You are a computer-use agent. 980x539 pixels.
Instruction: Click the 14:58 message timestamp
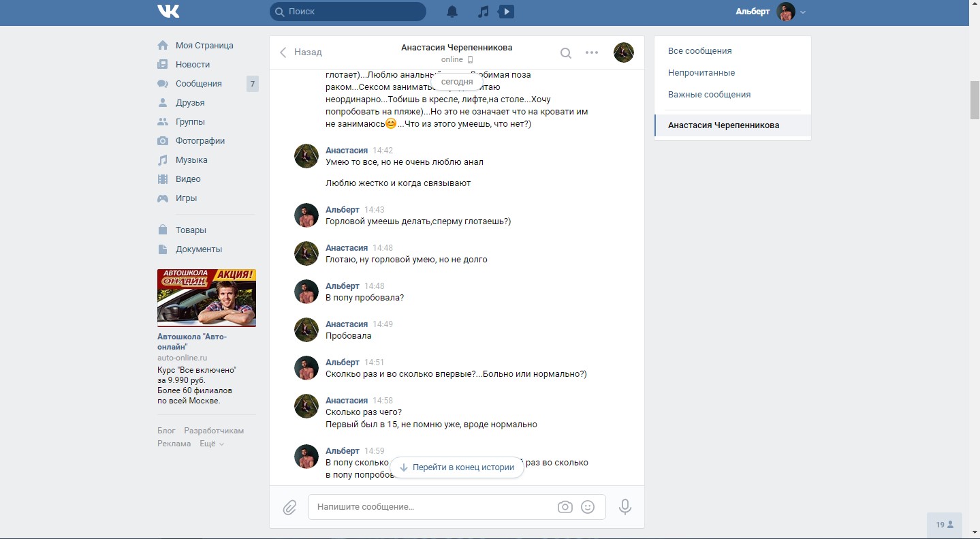point(383,401)
